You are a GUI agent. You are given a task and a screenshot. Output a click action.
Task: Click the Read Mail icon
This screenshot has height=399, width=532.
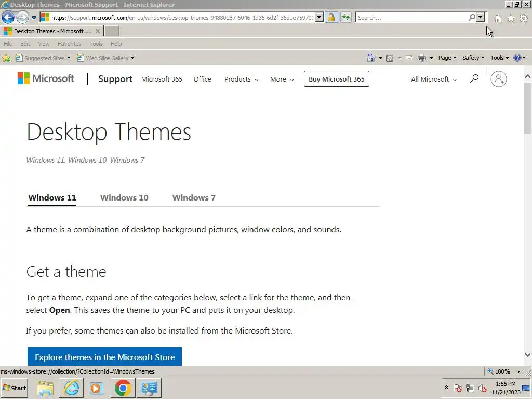point(409,58)
